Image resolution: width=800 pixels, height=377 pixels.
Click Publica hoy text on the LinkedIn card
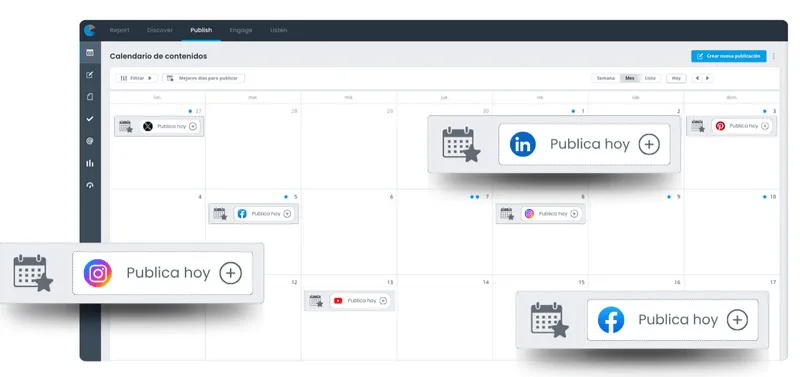[x=589, y=144]
